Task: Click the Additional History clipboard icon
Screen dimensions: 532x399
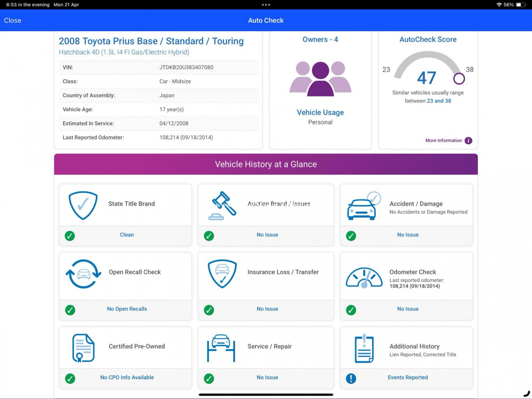Action: 364,348
